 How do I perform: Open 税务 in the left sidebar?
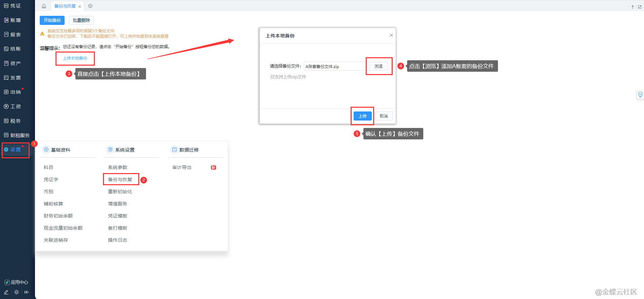point(12,121)
